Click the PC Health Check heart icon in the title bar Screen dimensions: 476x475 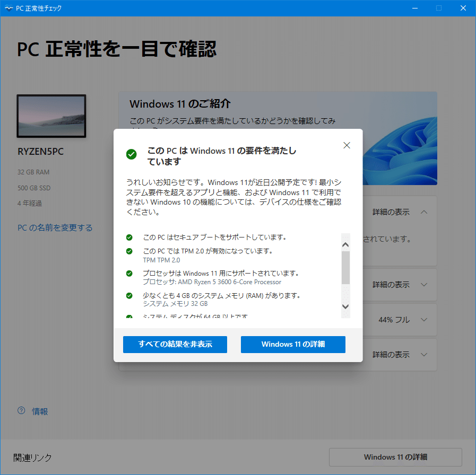coord(9,8)
